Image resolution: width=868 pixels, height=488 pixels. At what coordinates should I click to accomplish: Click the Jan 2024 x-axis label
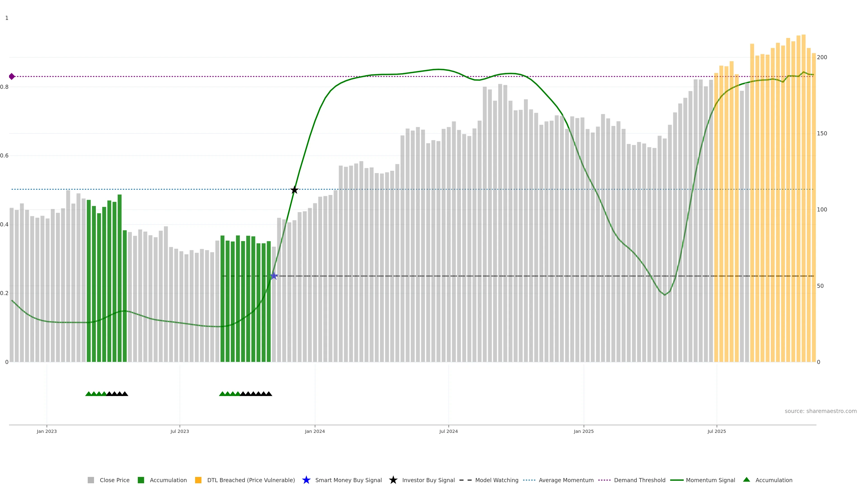point(315,431)
